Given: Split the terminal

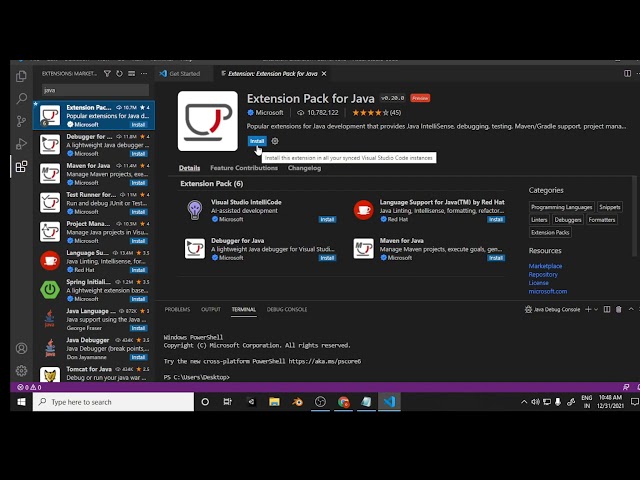Looking at the screenshot, I should [607, 309].
